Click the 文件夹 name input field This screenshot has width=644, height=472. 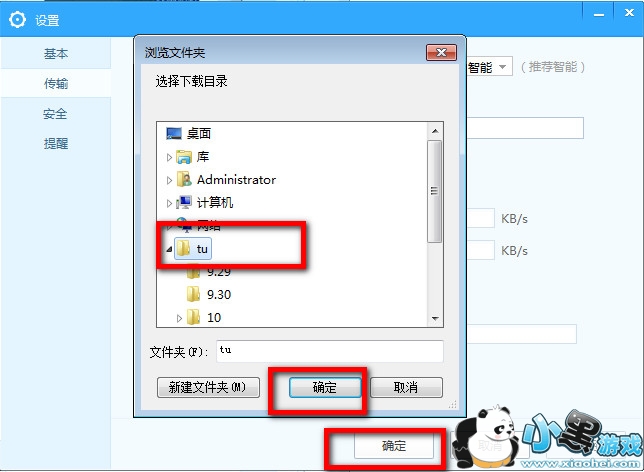click(x=330, y=351)
